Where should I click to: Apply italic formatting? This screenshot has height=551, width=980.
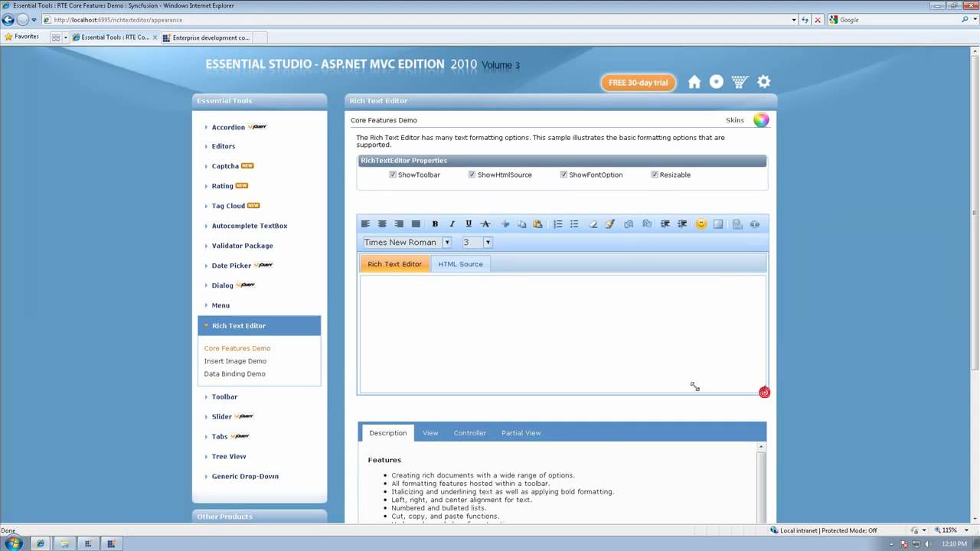click(452, 224)
